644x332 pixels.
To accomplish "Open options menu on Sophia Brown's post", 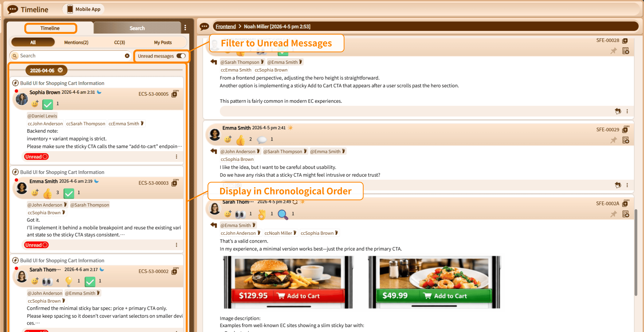I will (176, 157).
